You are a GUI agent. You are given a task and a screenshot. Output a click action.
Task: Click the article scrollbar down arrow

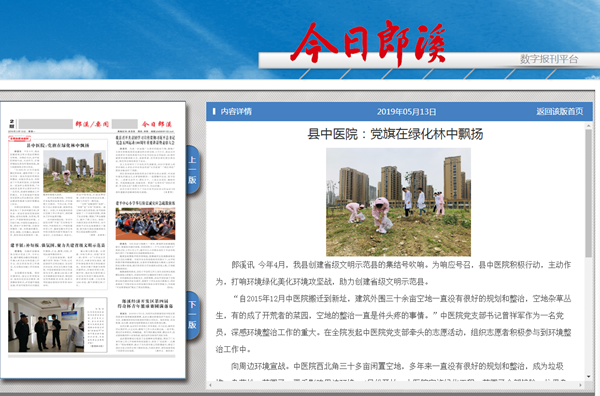point(589,376)
